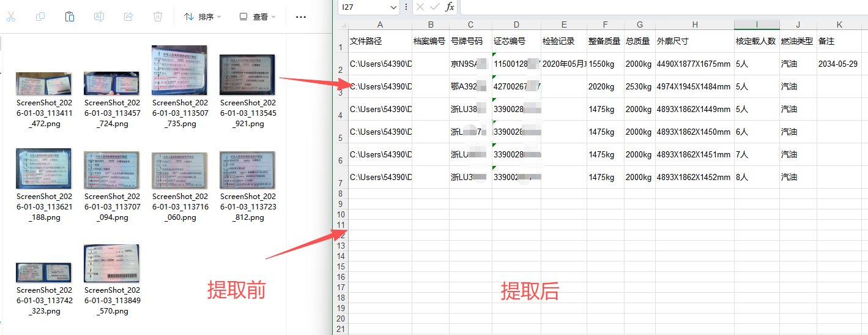Click cell with 4490X1877X1675mm

click(695, 64)
